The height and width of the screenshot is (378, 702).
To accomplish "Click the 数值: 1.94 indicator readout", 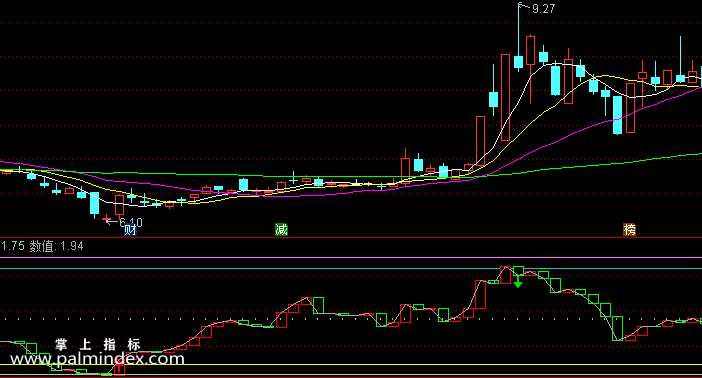I will pos(56,246).
